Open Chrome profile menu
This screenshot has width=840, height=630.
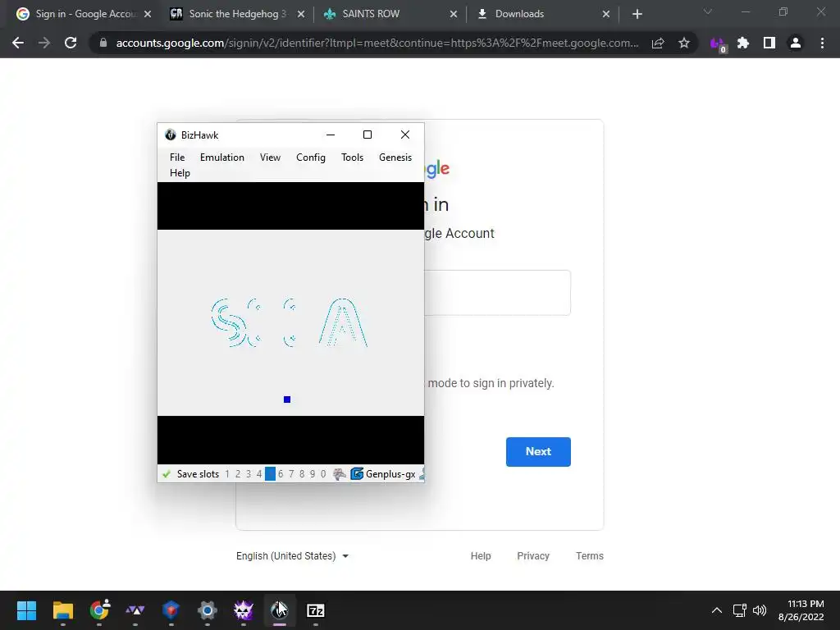pyautogui.click(x=796, y=43)
